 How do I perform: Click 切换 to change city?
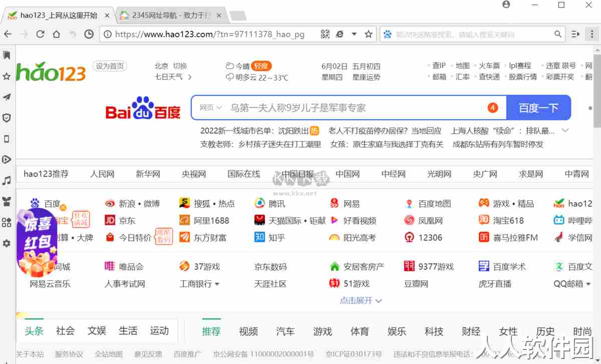click(180, 66)
